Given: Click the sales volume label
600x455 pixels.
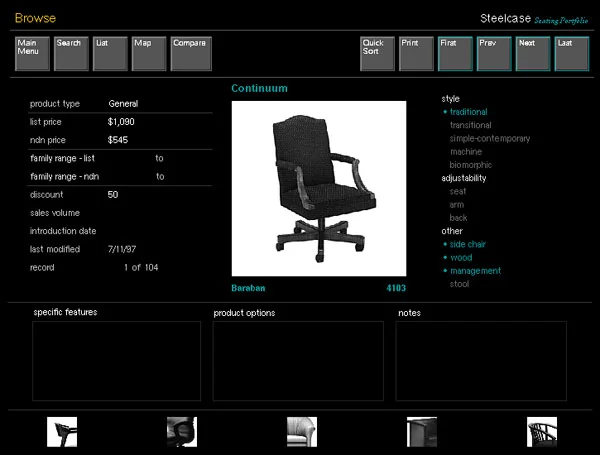Looking at the screenshot, I should (x=55, y=213).
